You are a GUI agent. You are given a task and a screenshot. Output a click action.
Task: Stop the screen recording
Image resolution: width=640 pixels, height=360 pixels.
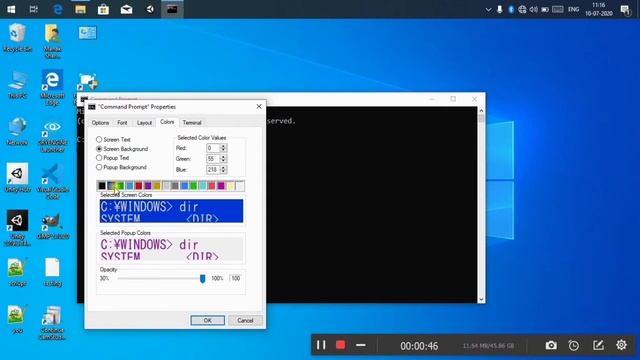coord(340,345)
